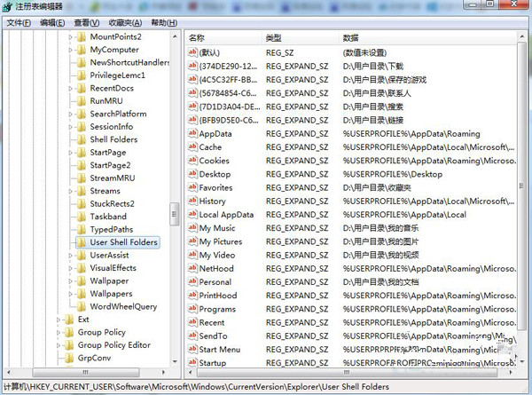Select the RunMRU key in tree
This screenshot has height=395, width=532.
tap(106, 101)
